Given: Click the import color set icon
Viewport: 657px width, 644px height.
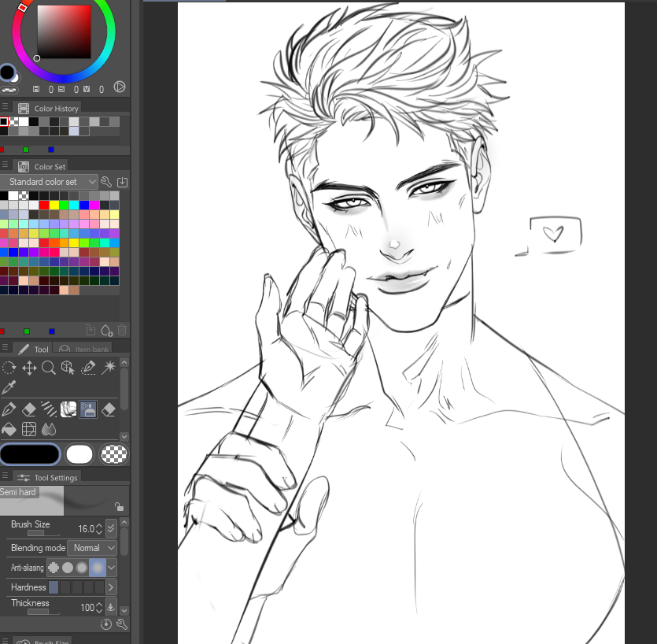Looking at the screenshot, I should [122, 182].
